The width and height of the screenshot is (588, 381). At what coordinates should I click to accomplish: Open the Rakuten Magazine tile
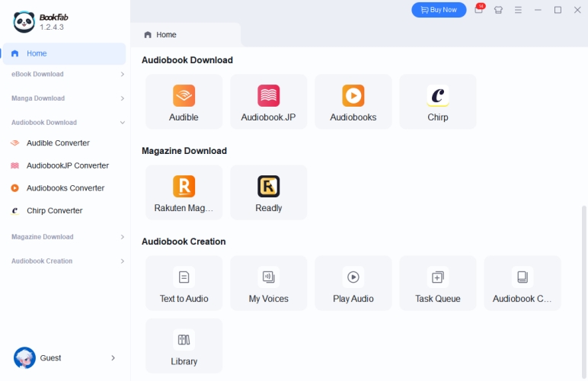tap(184, 192)
